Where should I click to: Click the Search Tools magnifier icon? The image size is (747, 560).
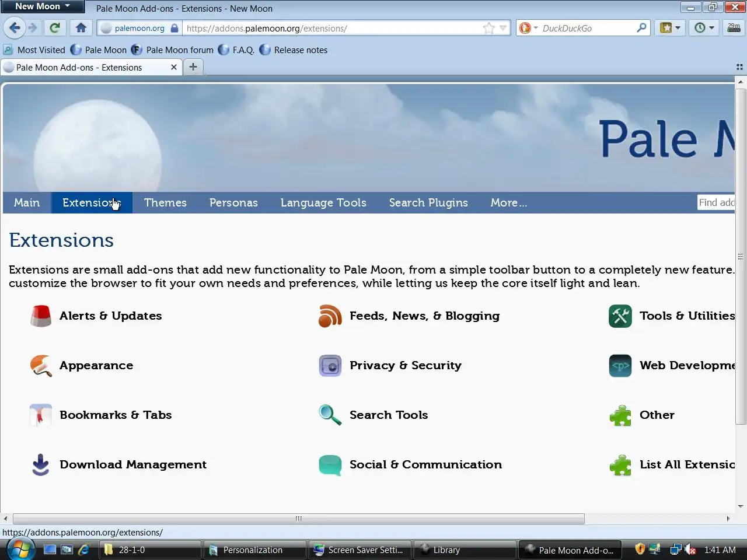point(330,415)
